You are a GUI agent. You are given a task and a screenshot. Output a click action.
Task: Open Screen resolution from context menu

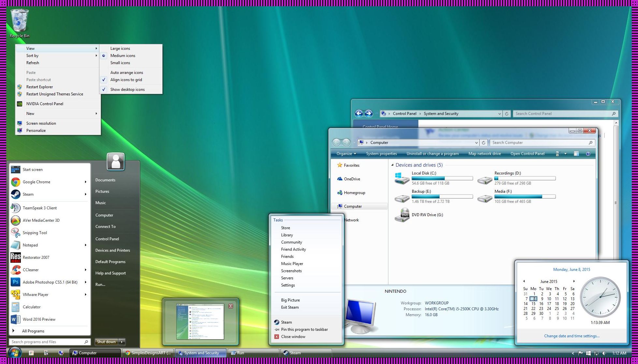[58, 123]
